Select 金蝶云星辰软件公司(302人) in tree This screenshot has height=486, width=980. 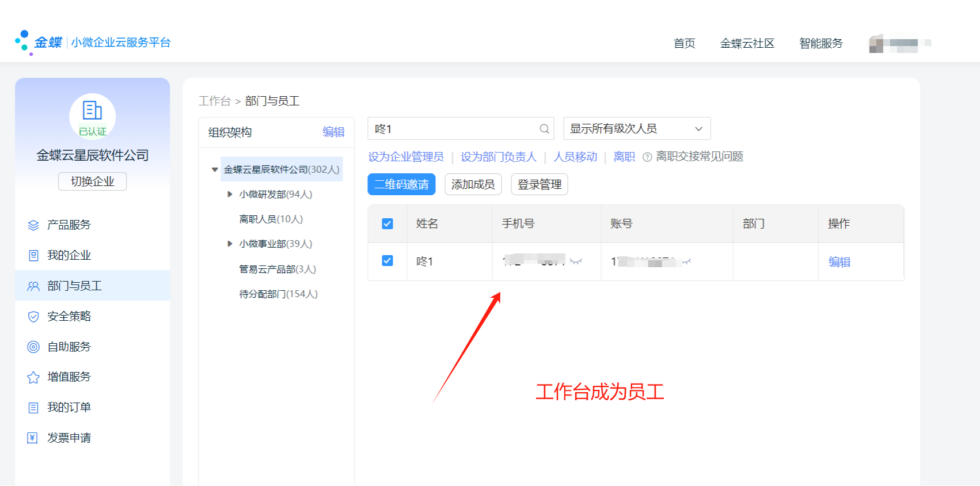[282, 169]
